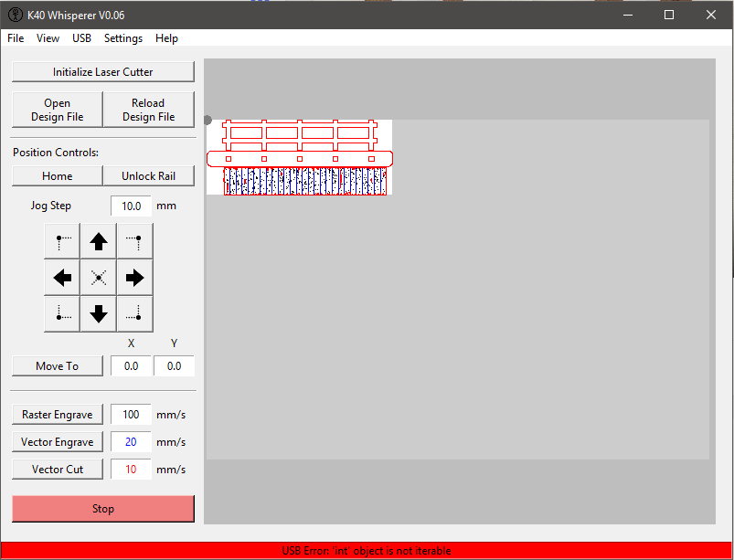Jog laser head down with arrow

99,314
